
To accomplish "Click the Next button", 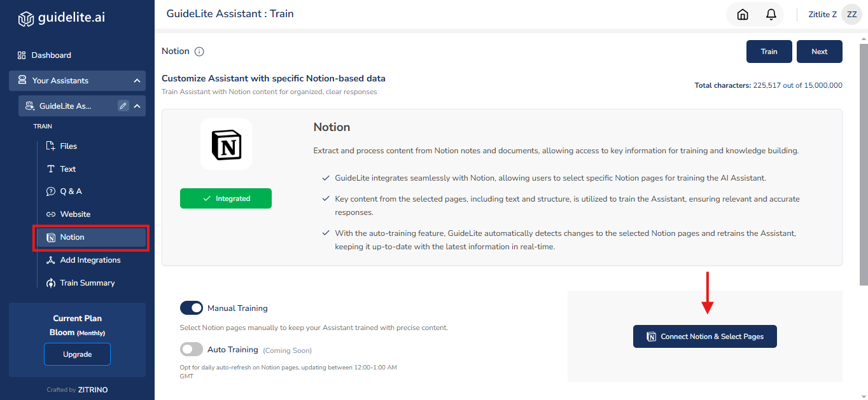I will [x=820, y=52].
